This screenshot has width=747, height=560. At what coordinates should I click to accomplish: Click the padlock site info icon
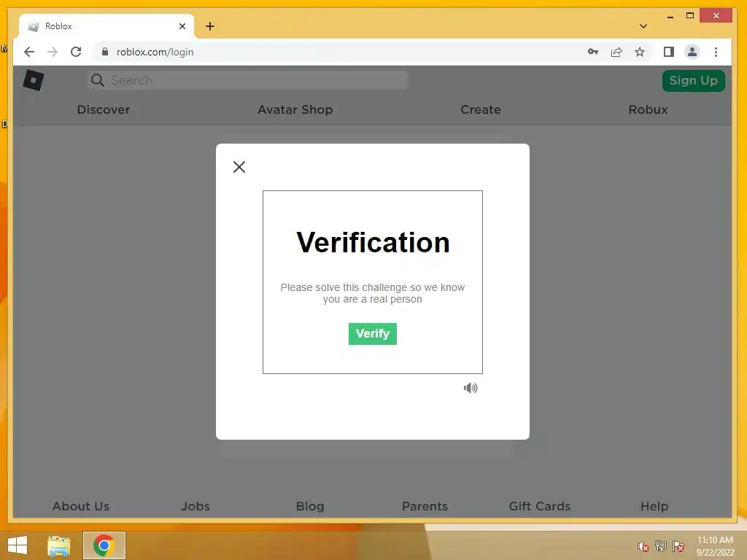pyautogui.click(x=105, y=52)
